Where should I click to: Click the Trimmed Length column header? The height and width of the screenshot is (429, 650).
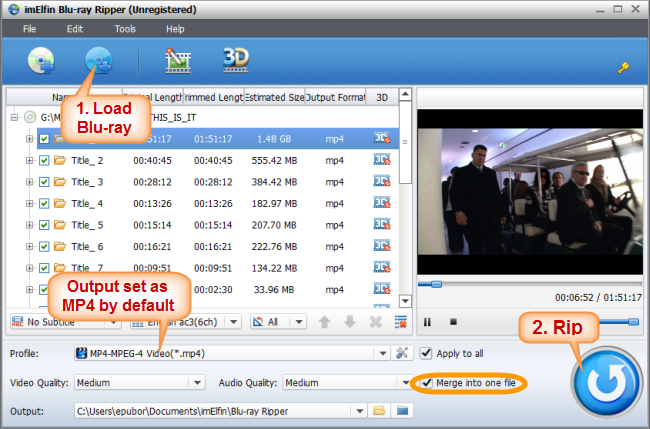pyautogui.click(x=213, y=97)
